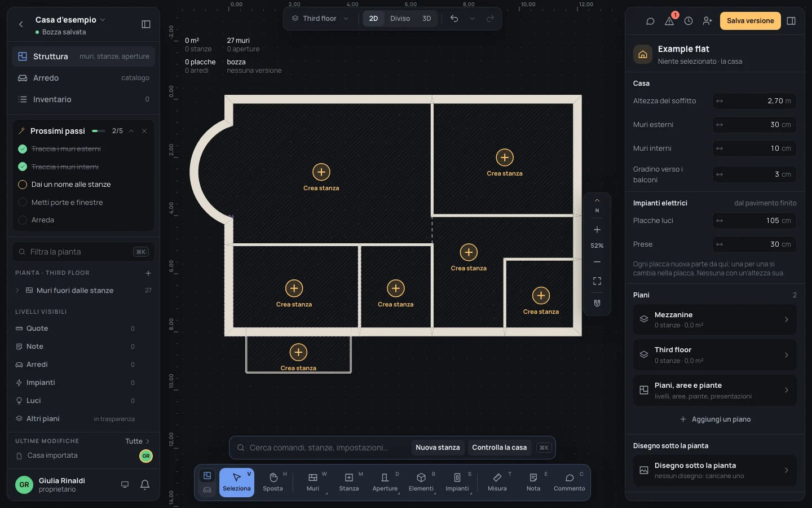Click the Altezza del soffitto value field
This screenshot has height=508, width=812.
[754, 101]
